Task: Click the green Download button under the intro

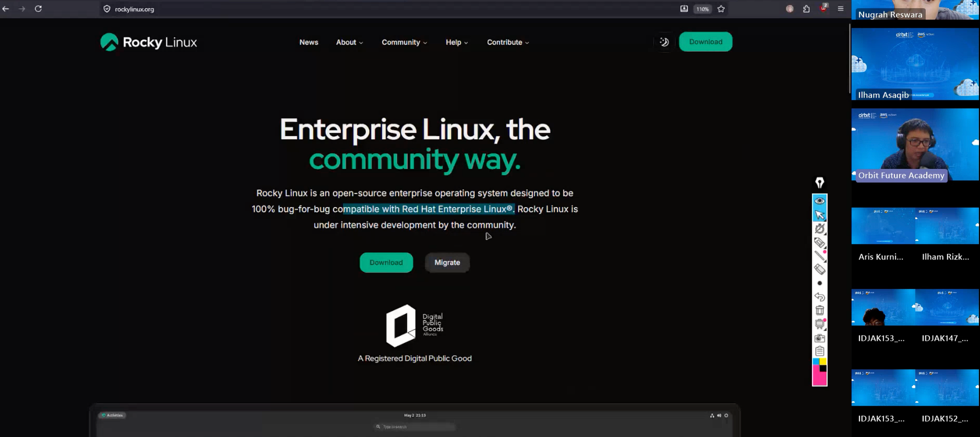Action: (386, 262)
